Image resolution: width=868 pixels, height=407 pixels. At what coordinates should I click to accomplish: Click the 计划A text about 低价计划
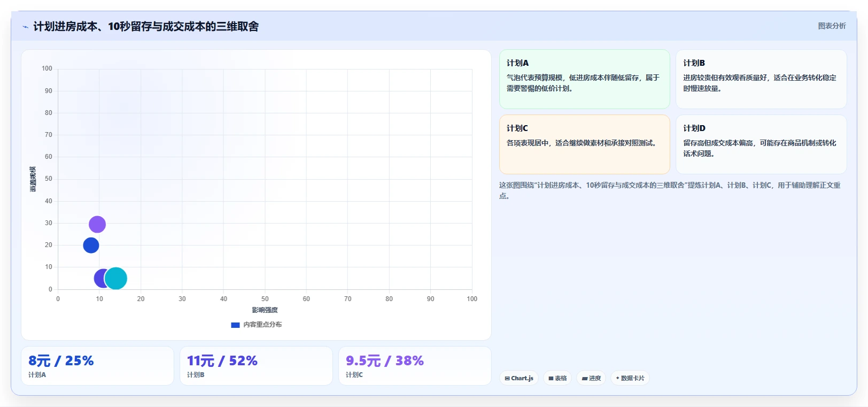pos(583,83)
